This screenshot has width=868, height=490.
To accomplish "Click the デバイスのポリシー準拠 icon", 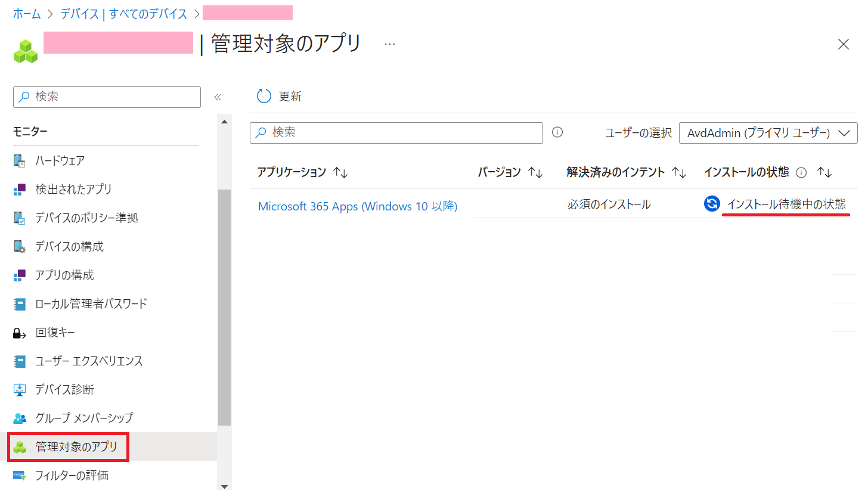I will pyautogui.click(x=20, y=218).
